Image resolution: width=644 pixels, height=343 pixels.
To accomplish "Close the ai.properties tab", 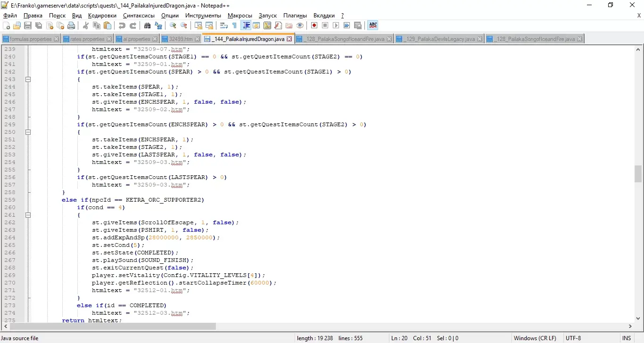I will click(x=155, y=39).
